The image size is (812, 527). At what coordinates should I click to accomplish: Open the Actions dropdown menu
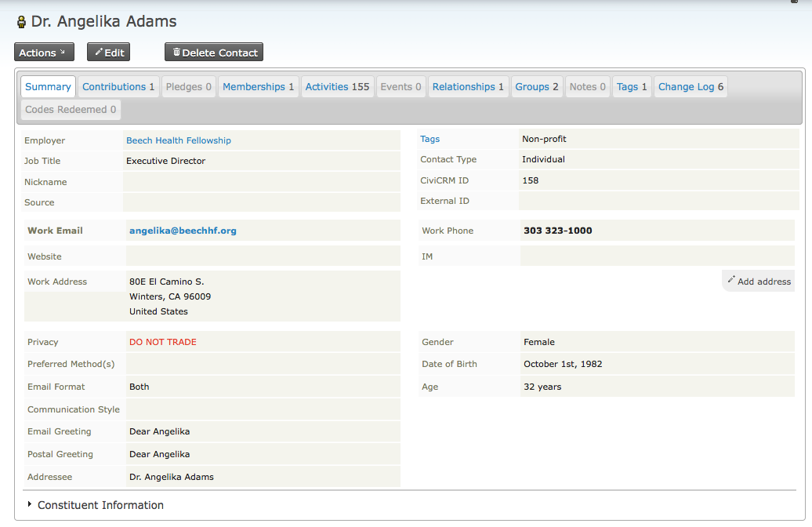[43, 52]
